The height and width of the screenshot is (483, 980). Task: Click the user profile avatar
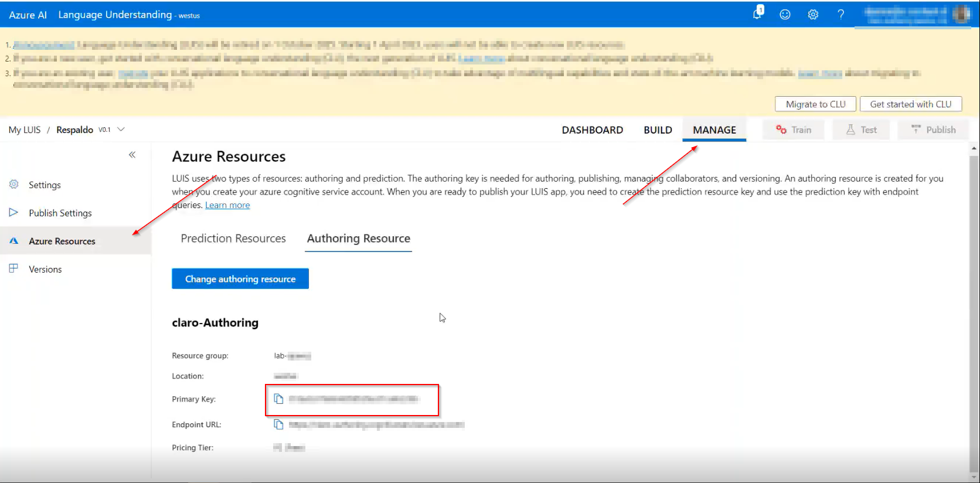(962, 14)
